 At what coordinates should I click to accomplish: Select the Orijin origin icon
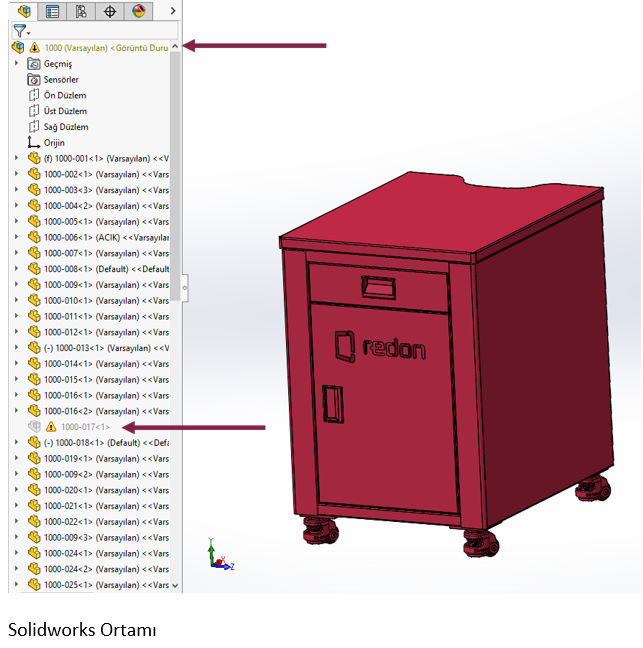click(34, 143)
